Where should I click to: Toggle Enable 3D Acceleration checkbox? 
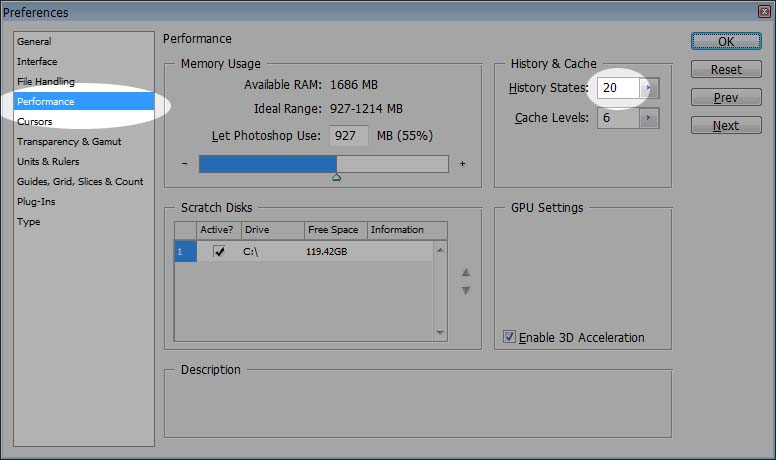point(509,337)
